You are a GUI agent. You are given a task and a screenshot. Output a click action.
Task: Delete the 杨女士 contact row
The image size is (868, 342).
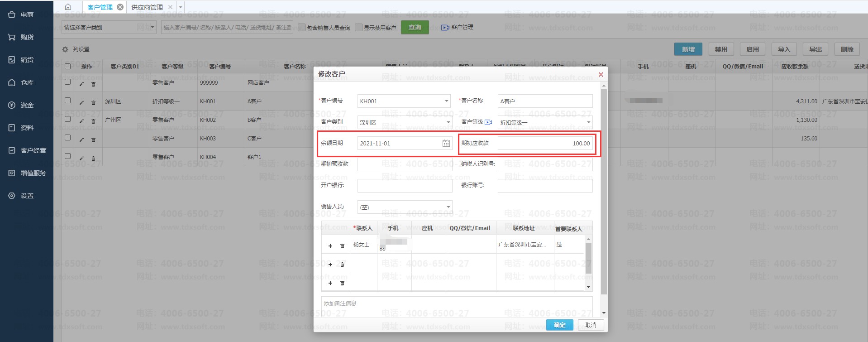click(342, 246)
